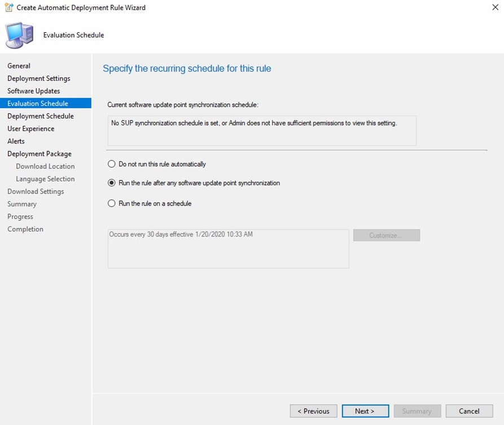The height and width of the screenshot is (425, 504).
Task: Click the Customize schedule button
Action: [387, 235]
